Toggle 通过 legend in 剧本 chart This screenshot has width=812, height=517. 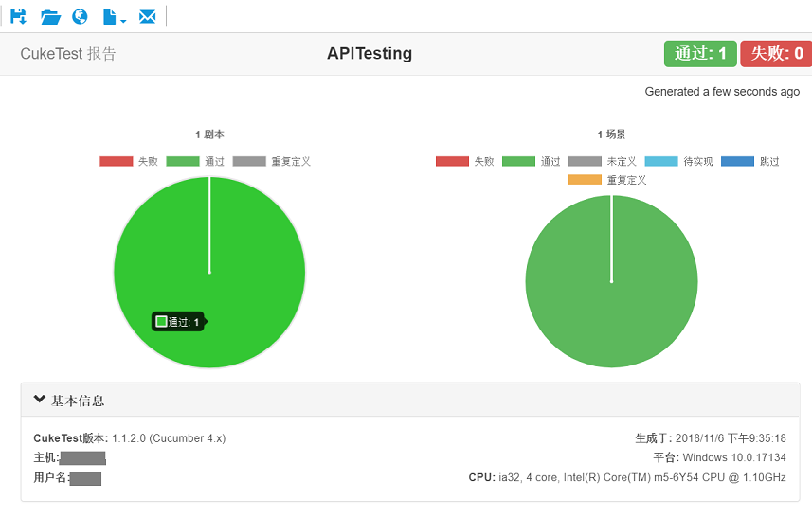click(x=195, y=161)
